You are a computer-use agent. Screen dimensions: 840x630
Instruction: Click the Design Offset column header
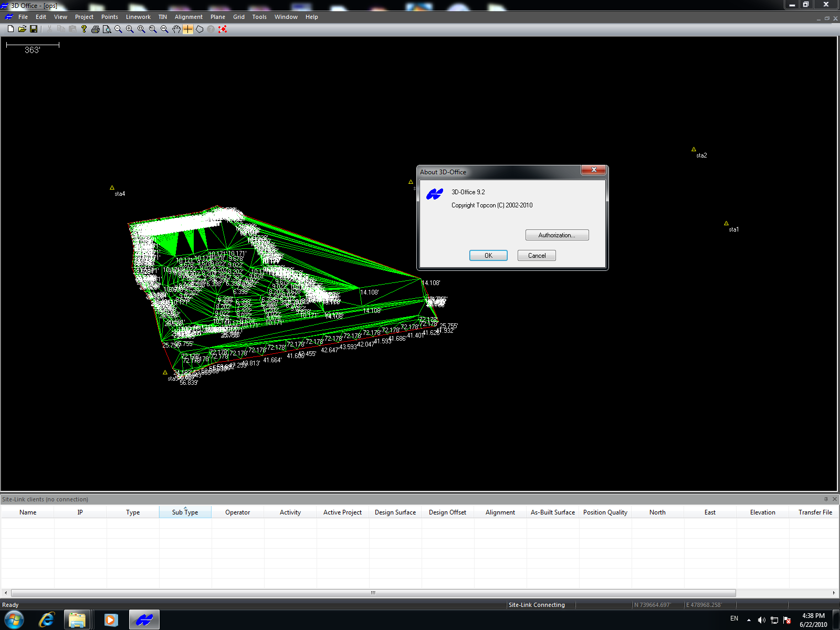coord(448,512)
